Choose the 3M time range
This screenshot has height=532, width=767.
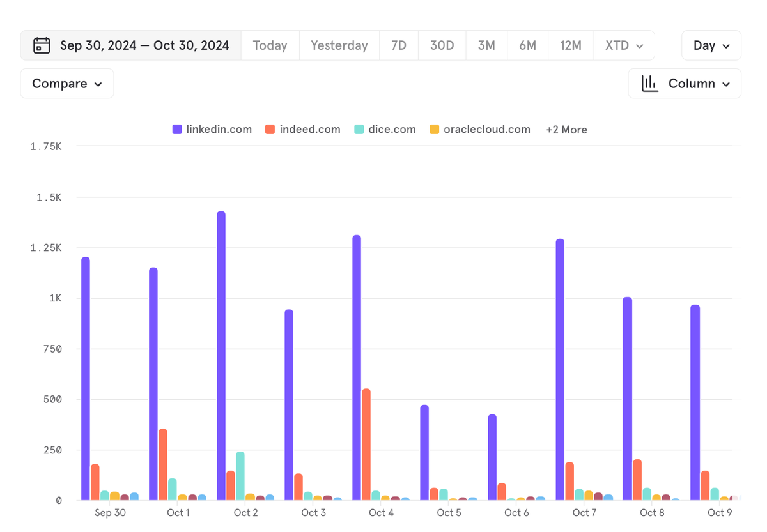[x=486, y=45]
